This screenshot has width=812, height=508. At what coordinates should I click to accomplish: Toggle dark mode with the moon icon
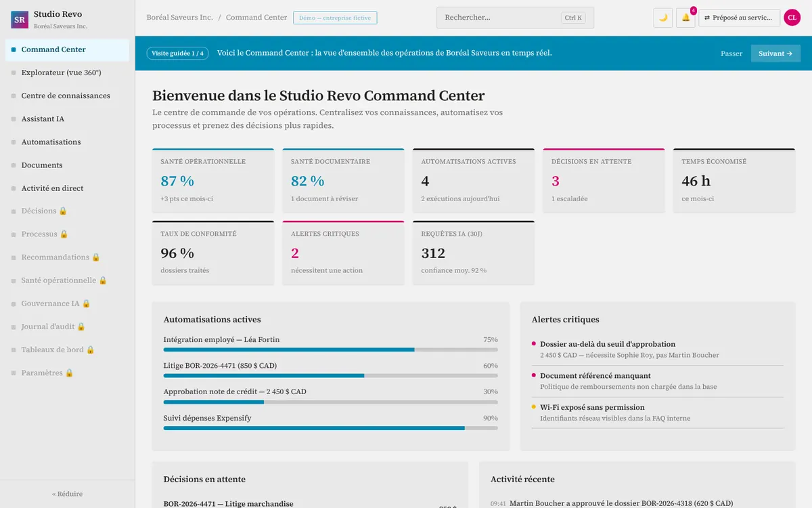663,18
